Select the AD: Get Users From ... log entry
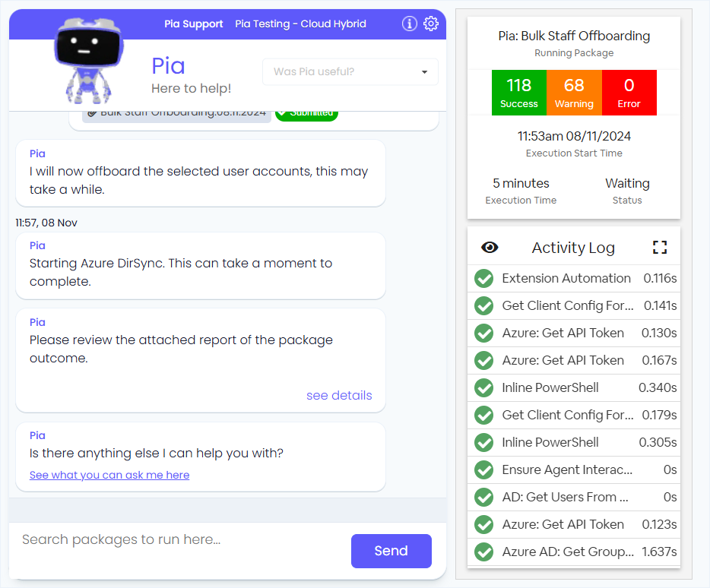Image resolution: width=710 pixels, height=588 pixels. tap(574, 497)
